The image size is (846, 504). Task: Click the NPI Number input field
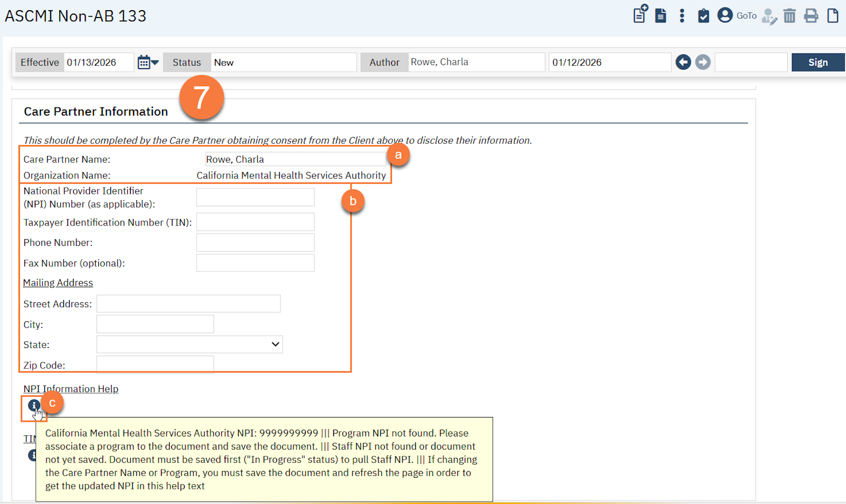coord(255,197)
